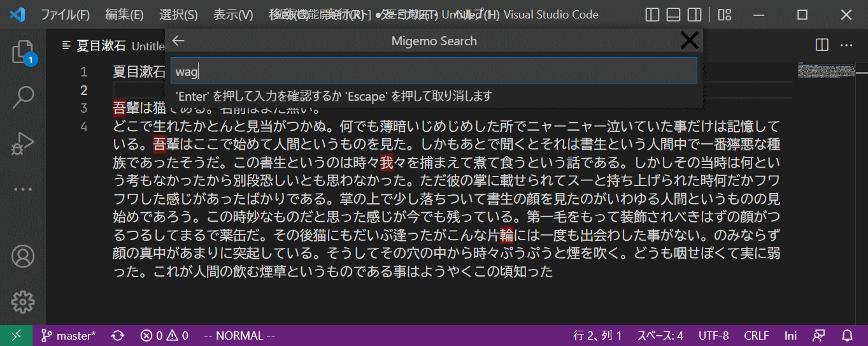Click the feedback icon in the status bar
The image size is (868, 346).
(820, 335)
